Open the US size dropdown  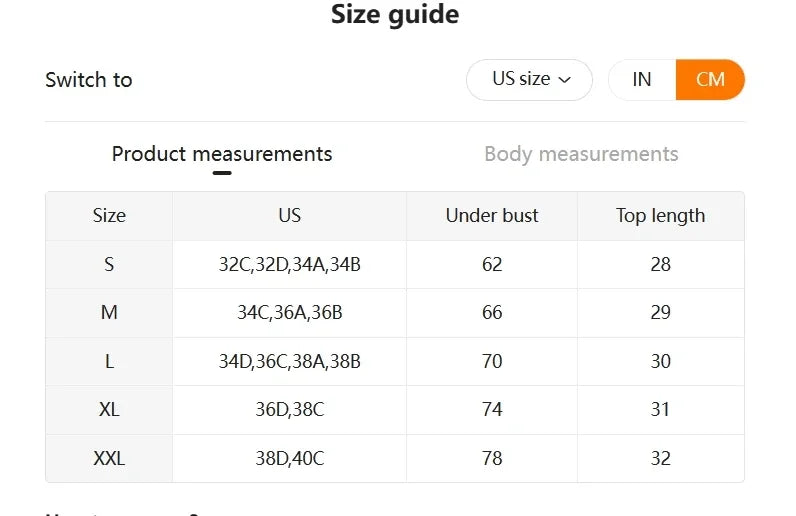(529, 80)
